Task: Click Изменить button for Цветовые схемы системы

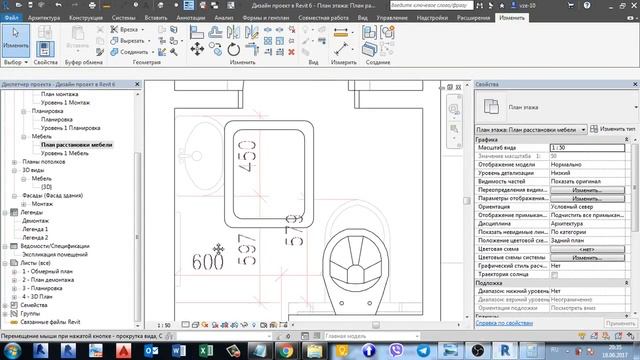Action: [587, 258]
